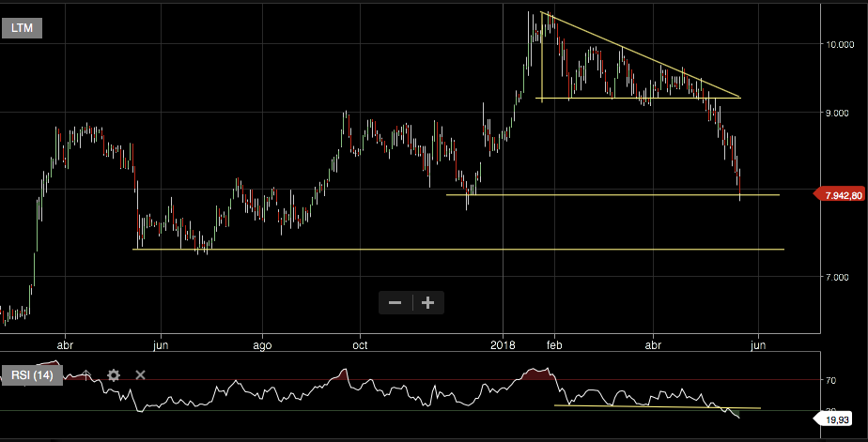Open RSI indicator settings gear
868x442 pixels.
point(114,375)
